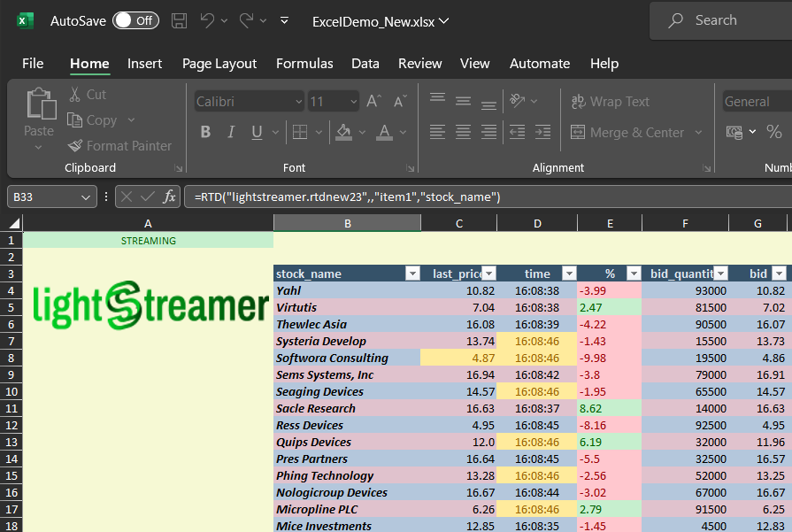This screenshot has width=792, height=532.
Task: Apply Middle Align to cells
Action: pyautogui.click(x=463, y=101)
